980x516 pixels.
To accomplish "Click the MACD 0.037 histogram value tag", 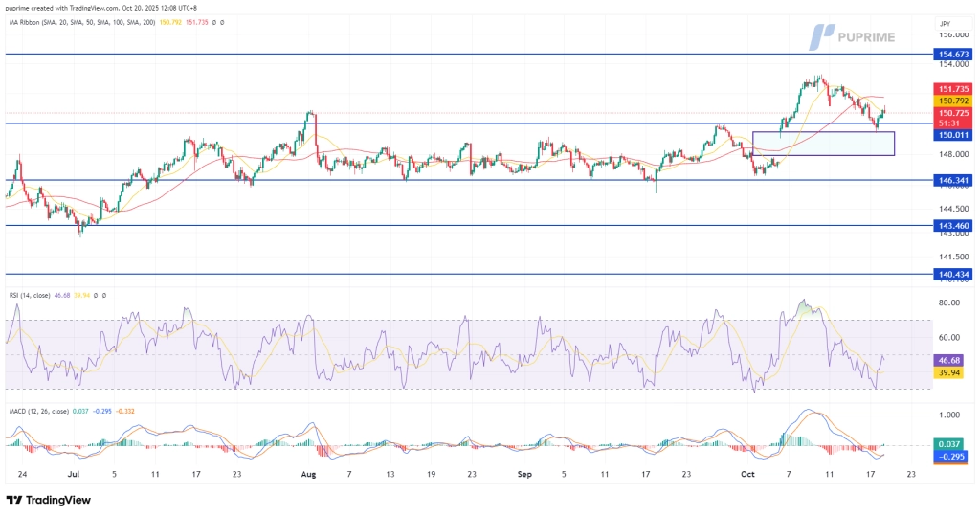I will pyautogui.click(x=950, y=444).
